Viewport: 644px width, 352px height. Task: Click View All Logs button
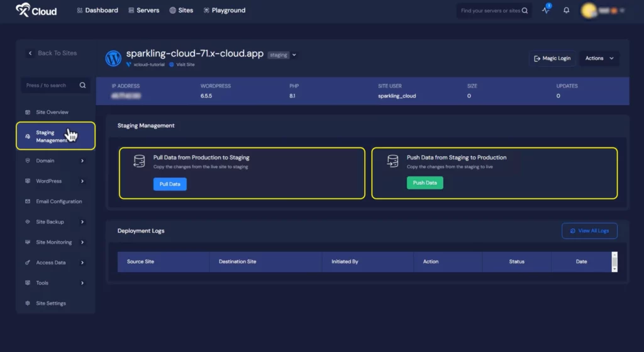589,231
